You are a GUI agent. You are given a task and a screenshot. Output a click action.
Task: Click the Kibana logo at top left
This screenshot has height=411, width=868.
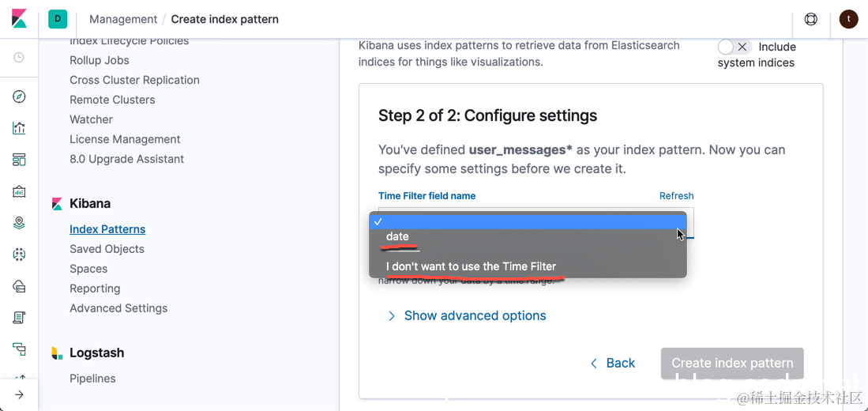(19, 19)
